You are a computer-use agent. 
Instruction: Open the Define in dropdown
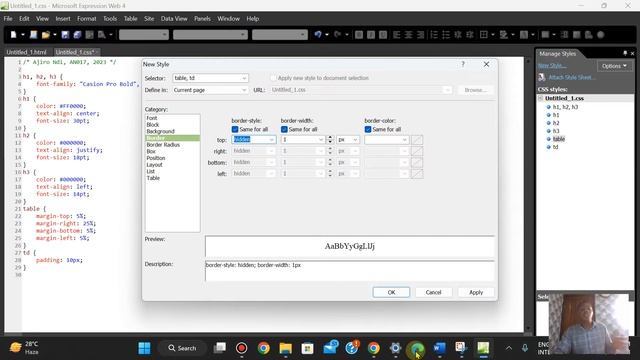[210, 90]
